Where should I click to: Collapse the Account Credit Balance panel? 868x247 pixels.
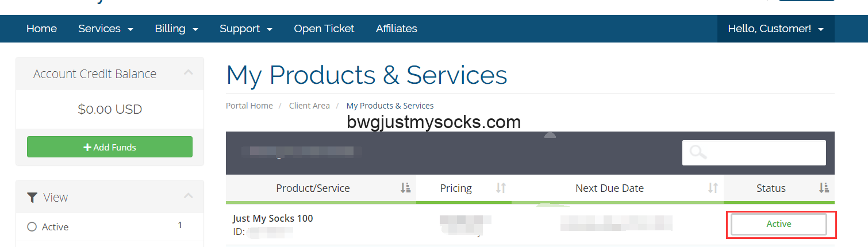(188, 73)
